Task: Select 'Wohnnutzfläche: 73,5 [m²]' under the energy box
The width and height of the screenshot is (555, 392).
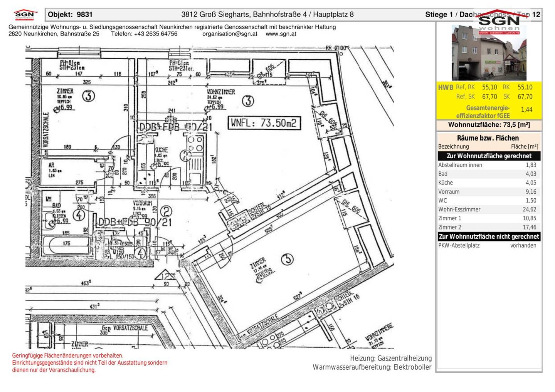Action: pyautogui.click(x=489, y=125)
